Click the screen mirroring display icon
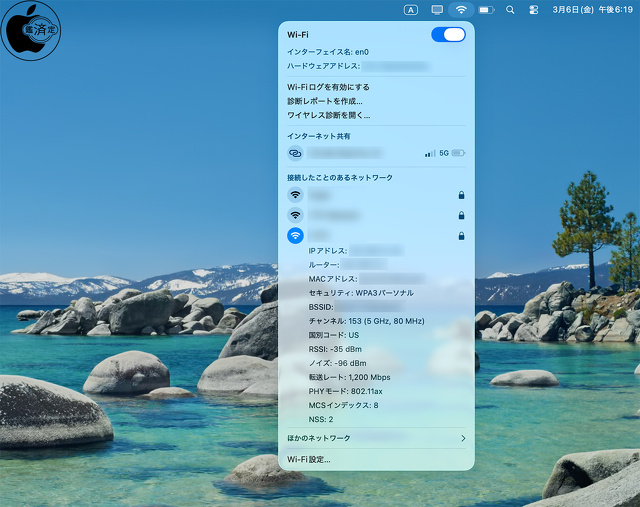The width and height of the screenshot is (640, 507). coord(437,9)
